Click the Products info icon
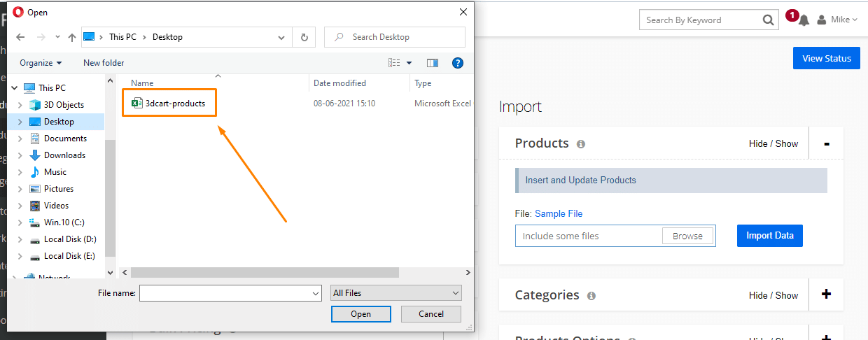868x340 pixels. tap(580, 144)
